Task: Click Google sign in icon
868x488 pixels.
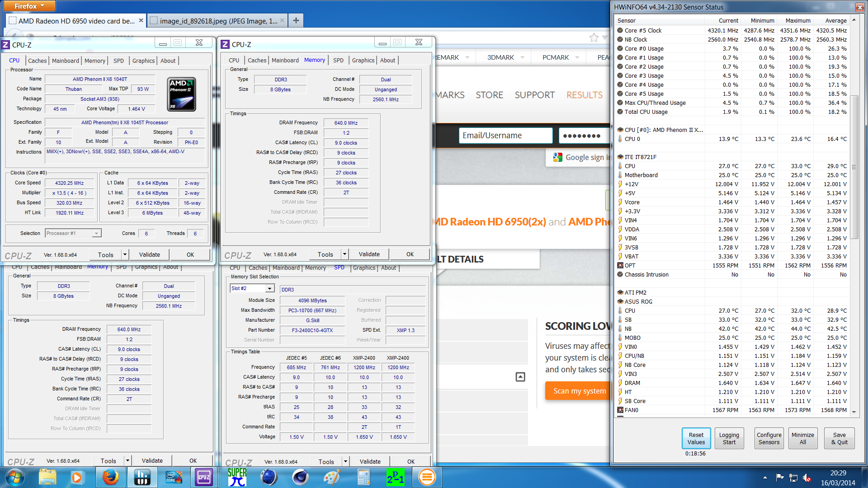Action: [557, 157]
